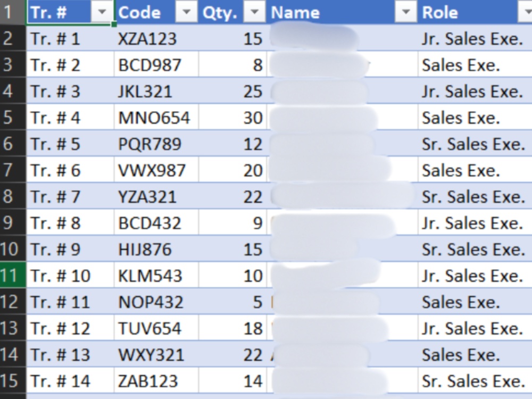Image resolution: width=532 pixels, height=399 pixels.
Task: Select code cell MNO654
Action: (x=156, y=118)
